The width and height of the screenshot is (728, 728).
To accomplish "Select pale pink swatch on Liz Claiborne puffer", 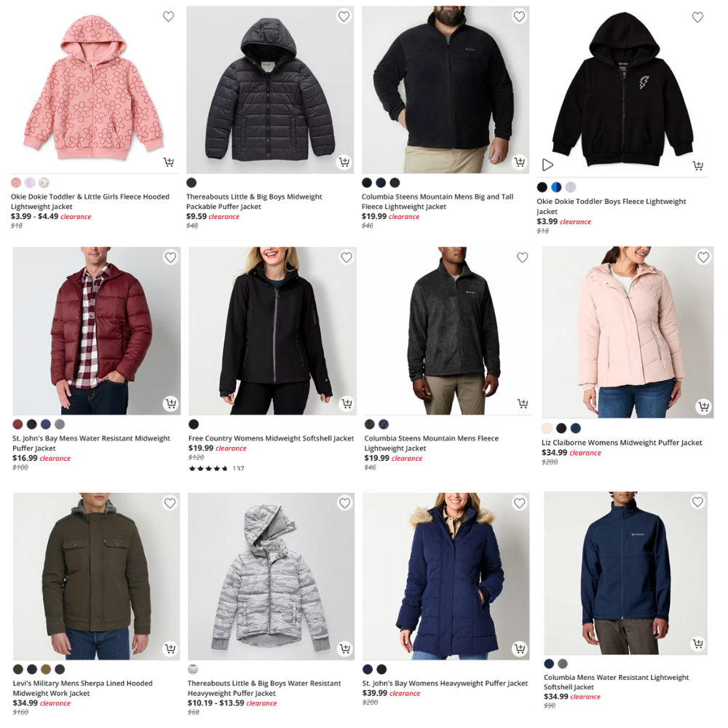I will coord(547,428).
